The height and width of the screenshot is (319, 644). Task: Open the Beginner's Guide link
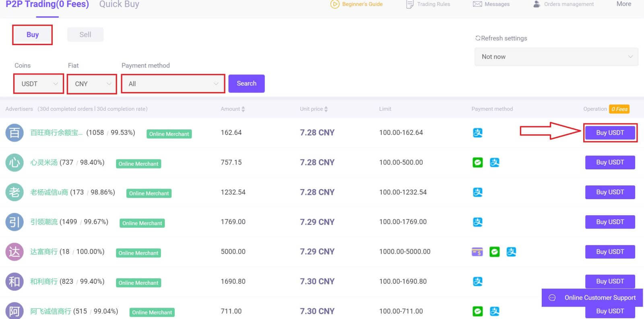[362, 4]
